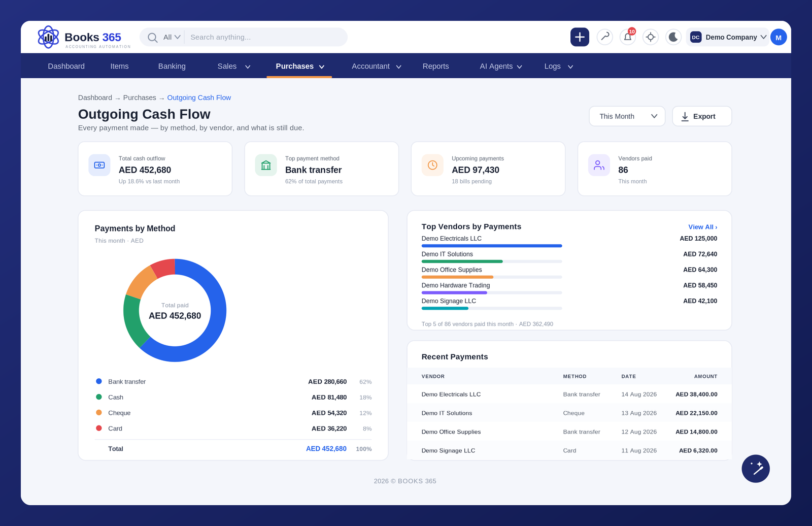Viewport: 812px width, 526px height.
Task: Open the AI magic wand assistant
Action: [x=756, y=469]
